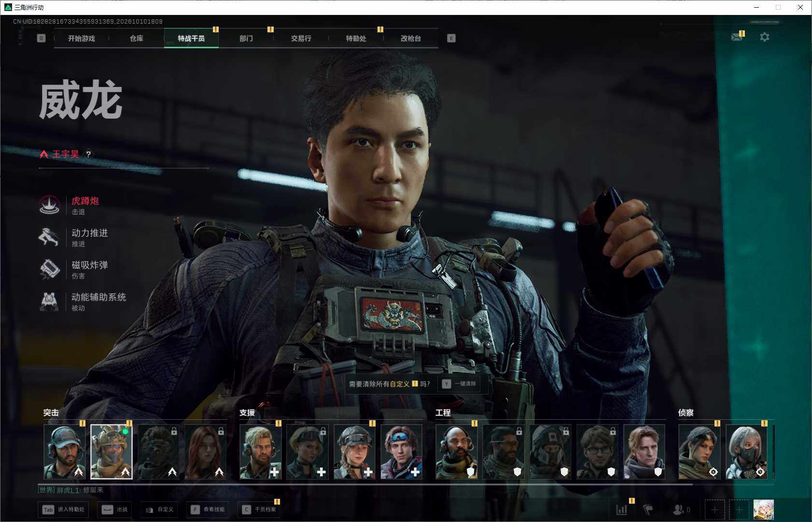This screenshot has height=522, width=812.
Task: Select the wavy-haired man under 工程
Action: (x=644, y=452)
